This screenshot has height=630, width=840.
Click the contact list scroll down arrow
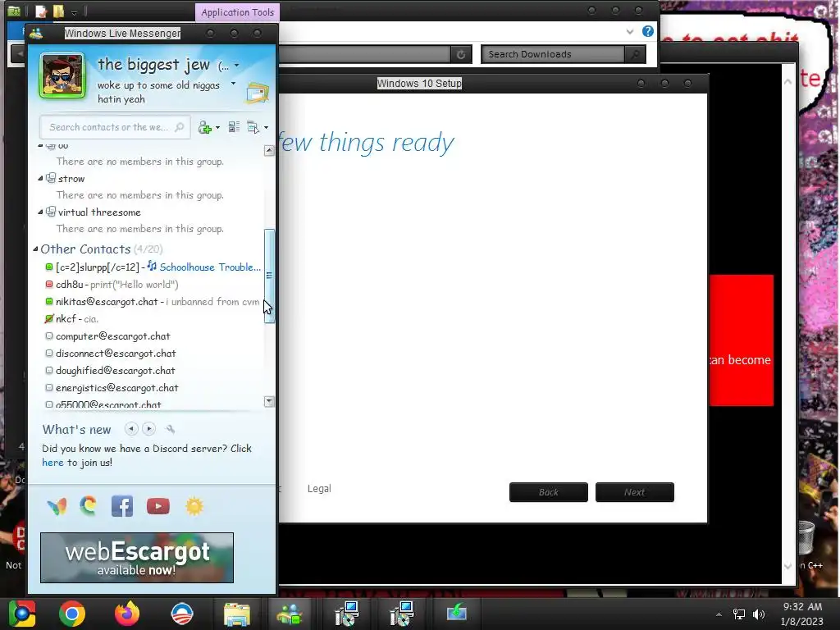click(x=269, y=401)
